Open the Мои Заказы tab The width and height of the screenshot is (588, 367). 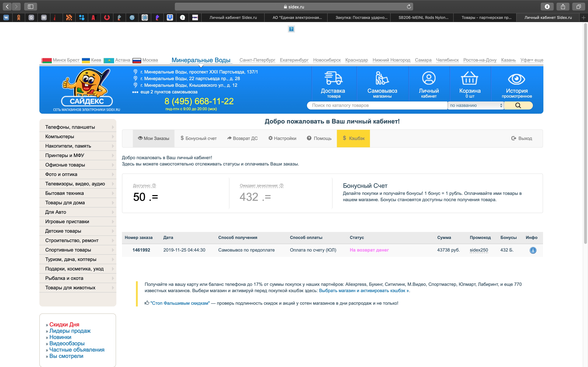tap(153, 138)
